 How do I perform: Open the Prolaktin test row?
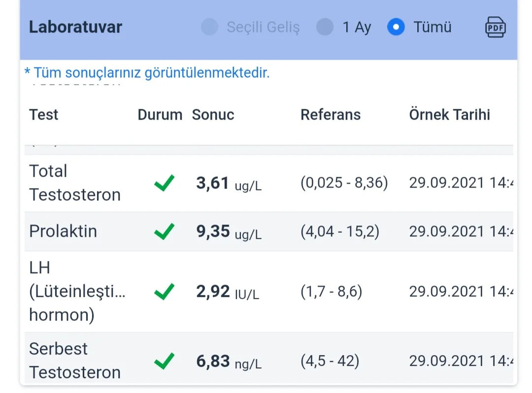pyautogui.click(x=269, y=231)
